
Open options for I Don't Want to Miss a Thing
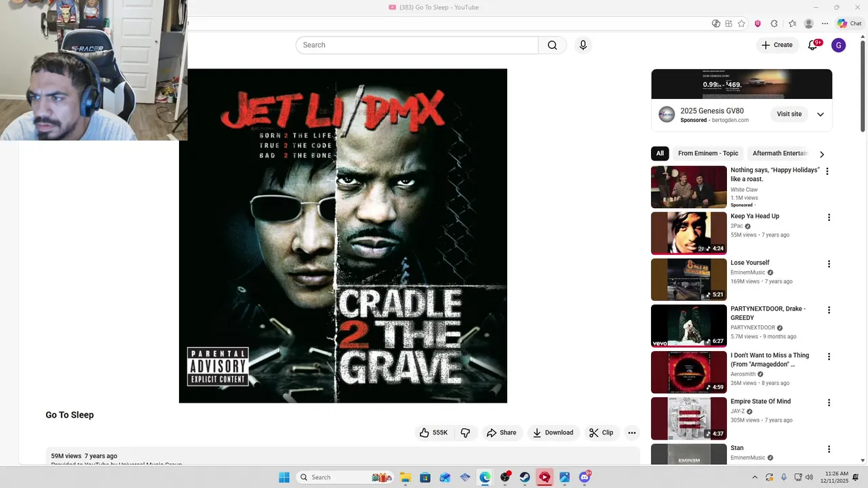coord(829,357)
